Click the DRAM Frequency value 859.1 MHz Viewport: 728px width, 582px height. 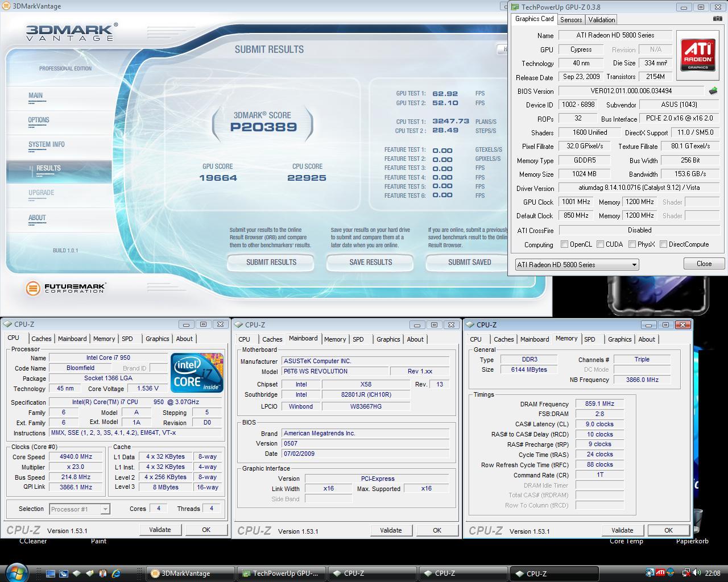599,404
